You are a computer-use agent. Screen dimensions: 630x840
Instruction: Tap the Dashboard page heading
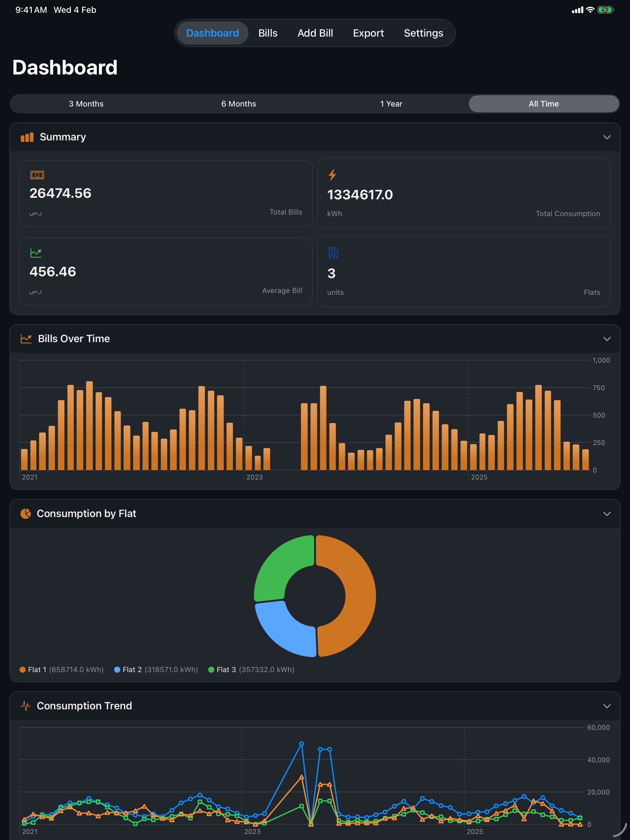[65, 67]
